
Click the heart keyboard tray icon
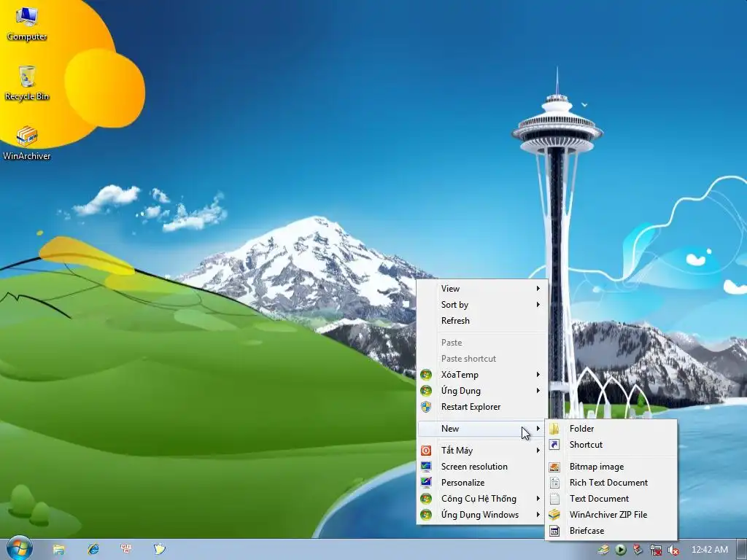[x=638, y=550]
